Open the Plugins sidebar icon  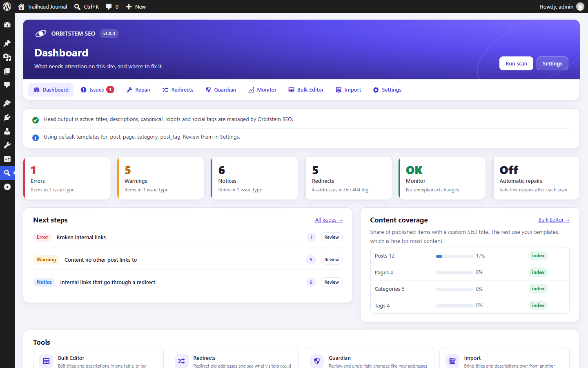coord(7,117)
